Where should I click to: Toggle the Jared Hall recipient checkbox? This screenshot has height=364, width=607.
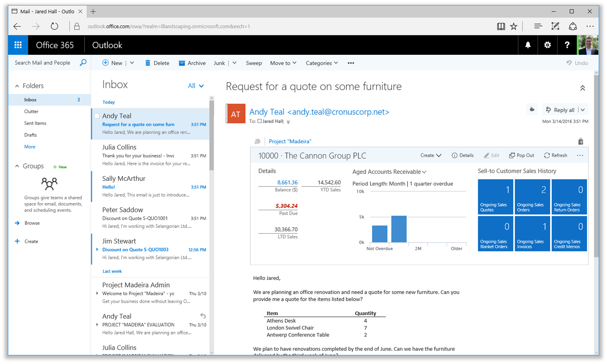coord(259,121)
